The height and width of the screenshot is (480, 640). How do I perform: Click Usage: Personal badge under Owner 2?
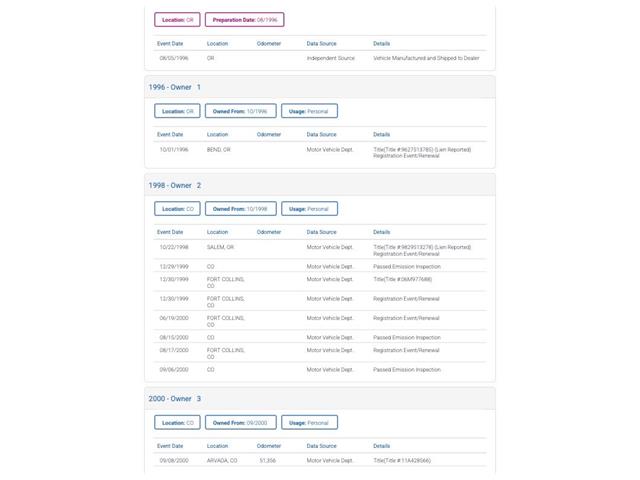point(309,209)
